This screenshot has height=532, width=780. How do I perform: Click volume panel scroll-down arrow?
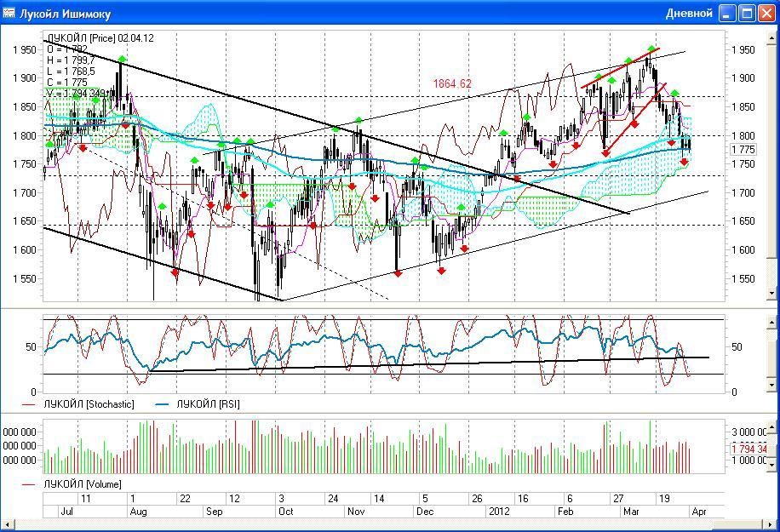[x=772, y=466]
